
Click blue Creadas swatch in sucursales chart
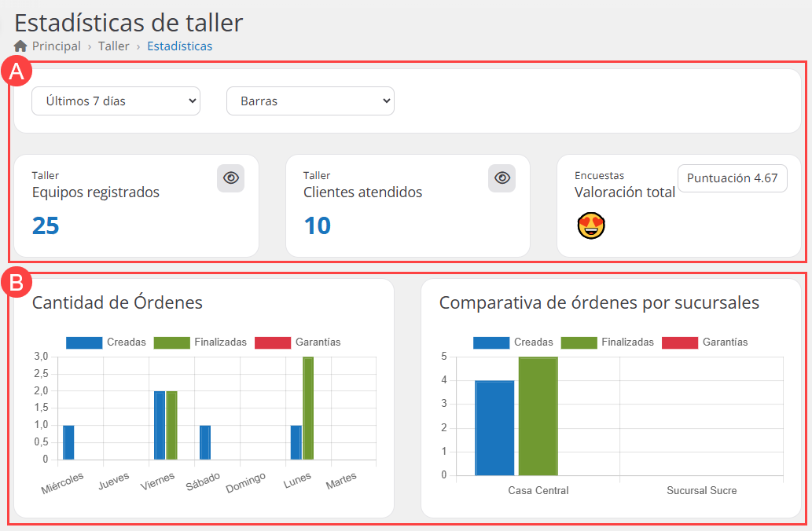click(492, 342)
